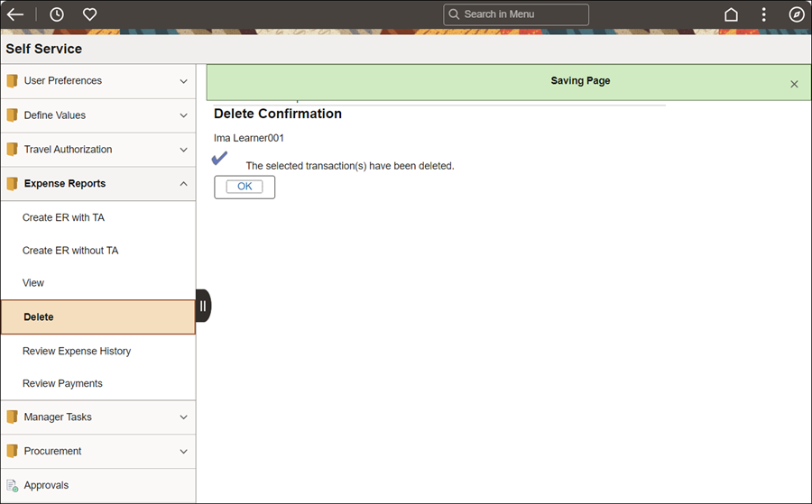812x504 pixels.
Task: Click the User Preferences folder icon
Action: pyautogui.click(x=12, y=81)
